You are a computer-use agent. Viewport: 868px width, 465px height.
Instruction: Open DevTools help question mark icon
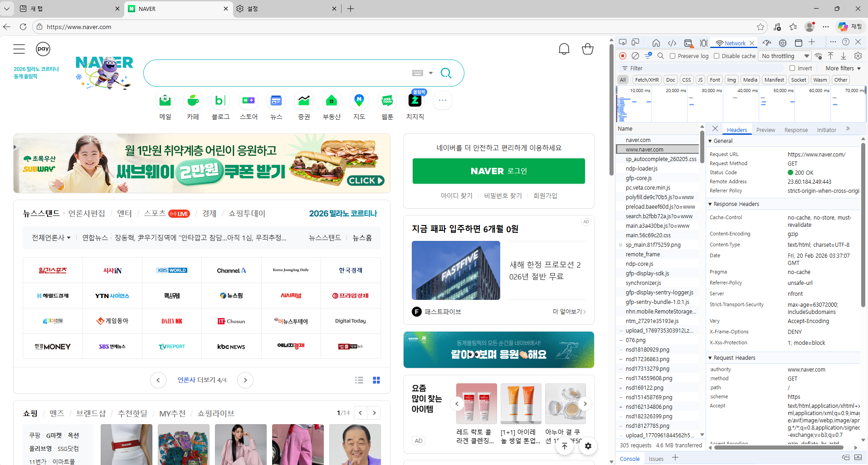coord(846,42)
